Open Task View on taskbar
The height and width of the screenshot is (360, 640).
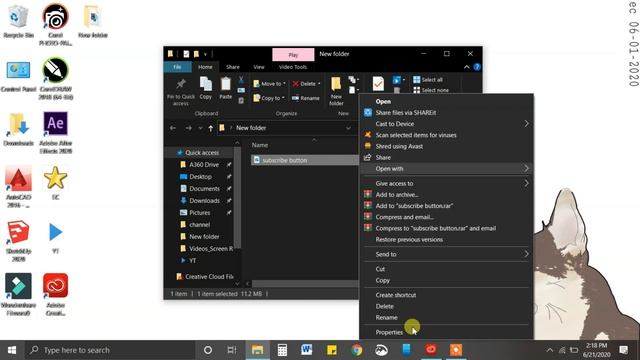(x=232, y=350)
